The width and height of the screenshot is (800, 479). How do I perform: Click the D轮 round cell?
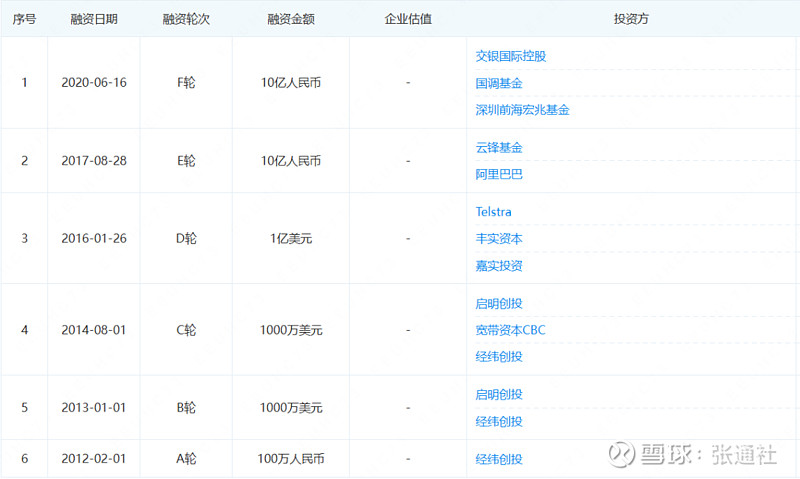pos(186,238)
